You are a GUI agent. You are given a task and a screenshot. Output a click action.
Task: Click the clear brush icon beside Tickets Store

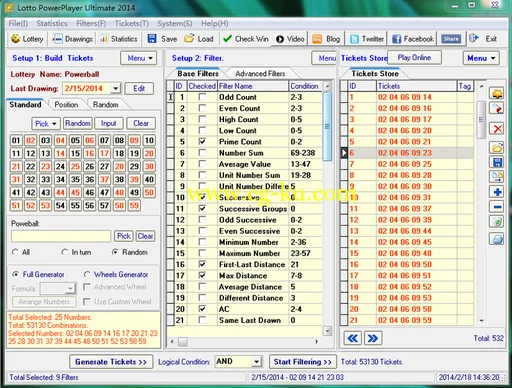coord(497,108)
